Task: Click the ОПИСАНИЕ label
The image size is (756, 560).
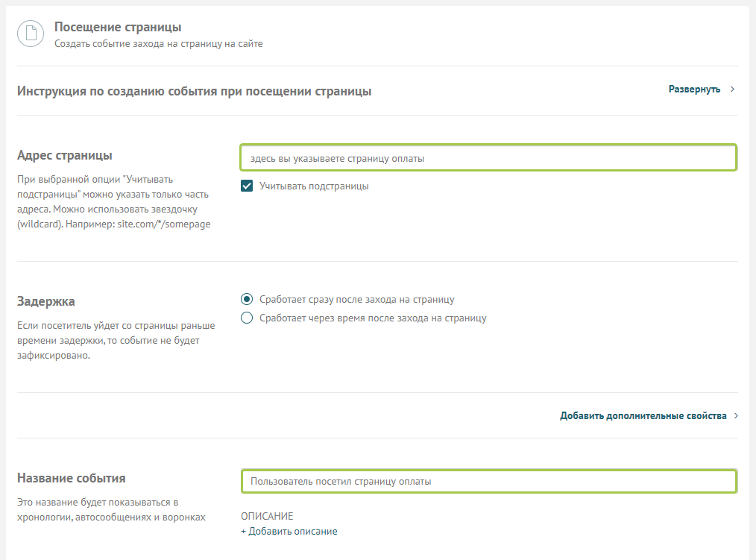Action: coord(267,516)
